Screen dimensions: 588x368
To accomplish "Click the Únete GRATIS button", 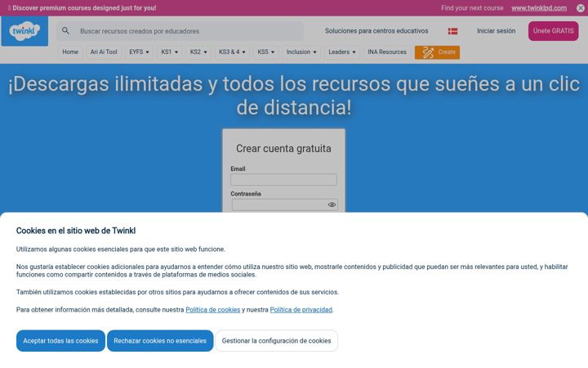I will (x=554, y=31).
